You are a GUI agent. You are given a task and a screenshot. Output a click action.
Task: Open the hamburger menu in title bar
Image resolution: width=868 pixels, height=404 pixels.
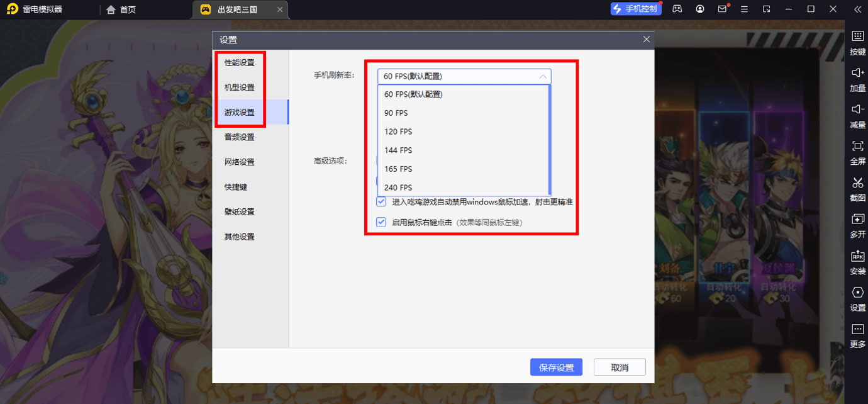[745, 9]
